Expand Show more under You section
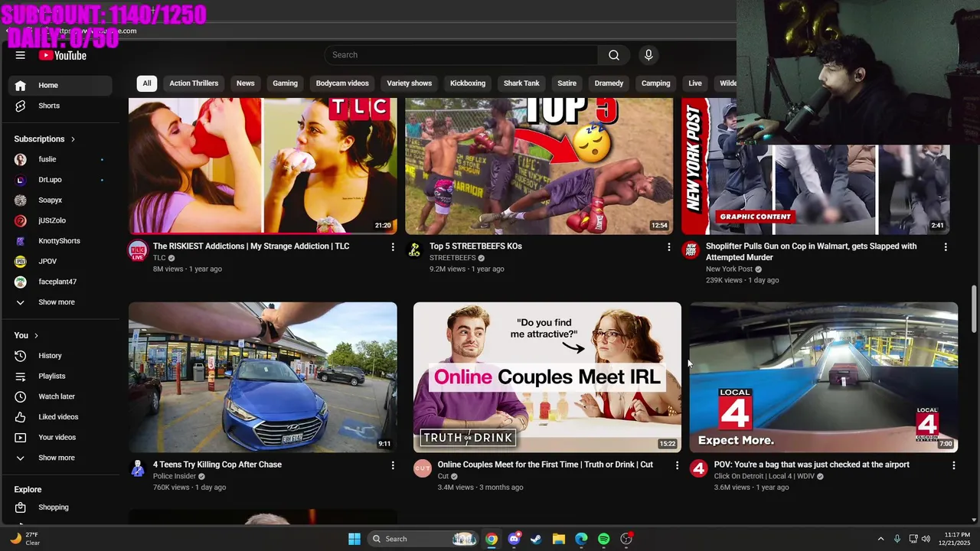 click(x=60, y=458)
